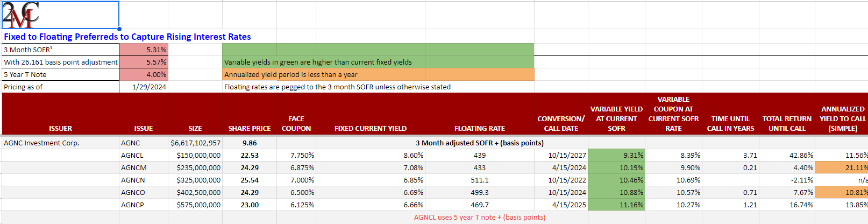This screenshot has width=868, height=224.
Task: Click the green 10.88% variable yield cell
Action: [616, 192]
